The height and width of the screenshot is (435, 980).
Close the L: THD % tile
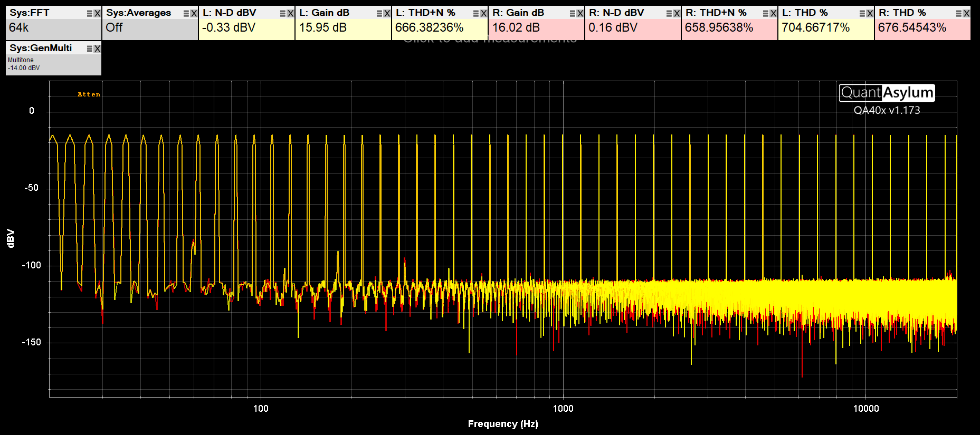coord(870,14)
